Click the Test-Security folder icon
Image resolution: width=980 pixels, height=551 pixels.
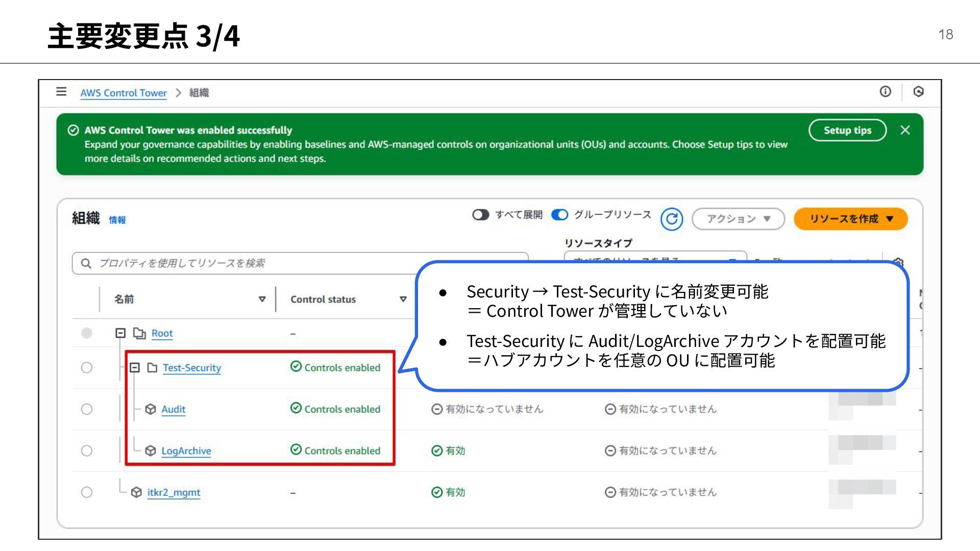pos(152,368)
